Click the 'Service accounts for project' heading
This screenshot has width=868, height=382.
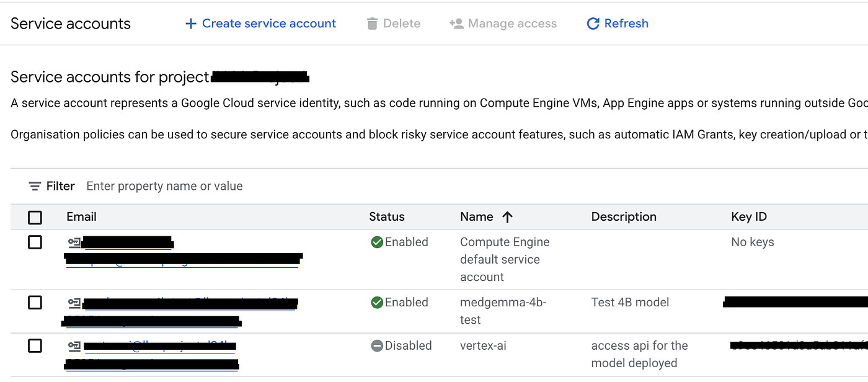[x=110, y=77]
